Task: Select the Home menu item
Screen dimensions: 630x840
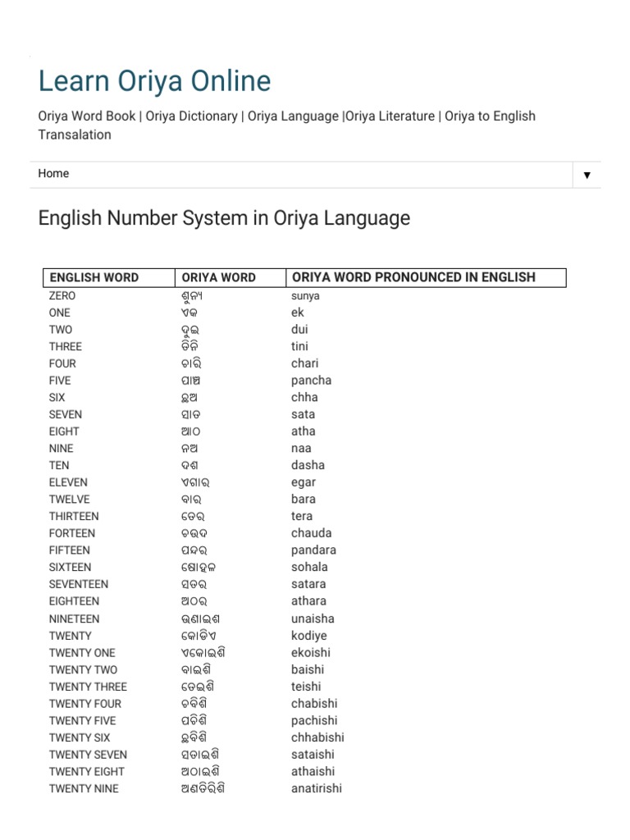Action: click(53, 174)
